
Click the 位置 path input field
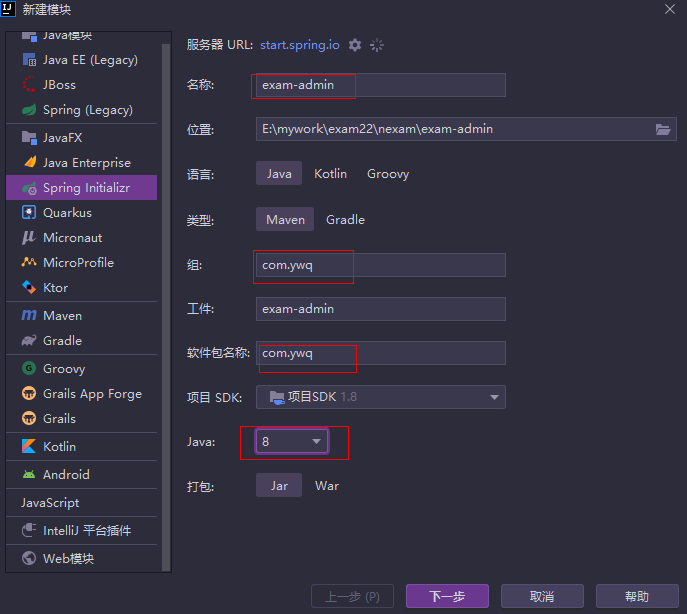pos(466,129)
